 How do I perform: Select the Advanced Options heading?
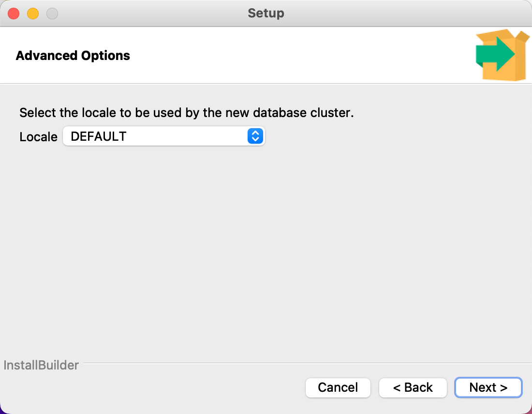coord(73,55)
